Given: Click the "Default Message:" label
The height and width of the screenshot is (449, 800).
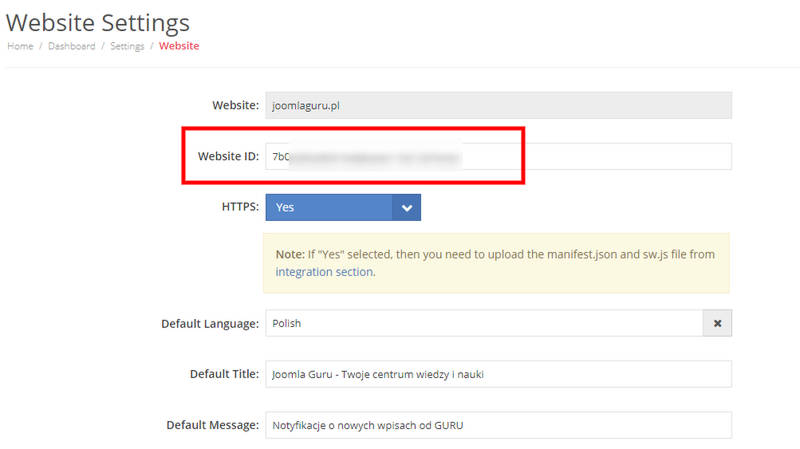Looking at the screenshot, I should pyautogui.click(x=213, y=425).
